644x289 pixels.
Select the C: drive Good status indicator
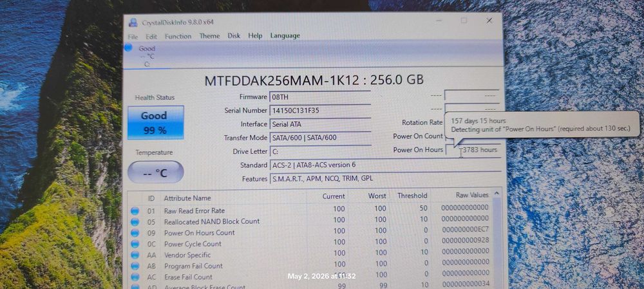coord(142,56)
